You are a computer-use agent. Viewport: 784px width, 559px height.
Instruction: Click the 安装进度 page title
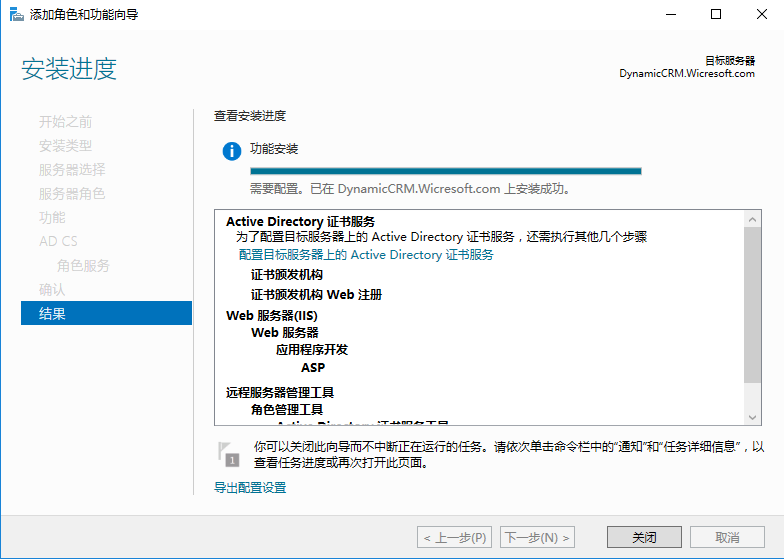69,69
